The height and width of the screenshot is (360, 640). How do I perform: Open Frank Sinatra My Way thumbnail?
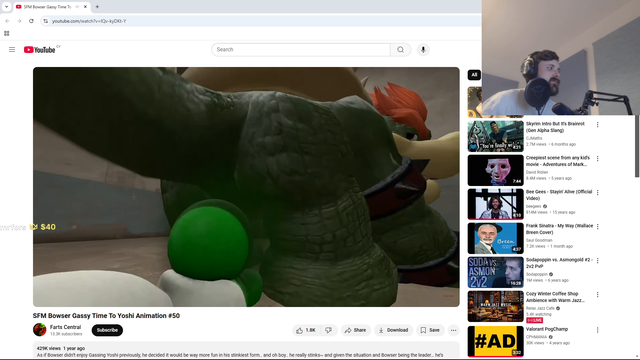(x=496, y=238)
